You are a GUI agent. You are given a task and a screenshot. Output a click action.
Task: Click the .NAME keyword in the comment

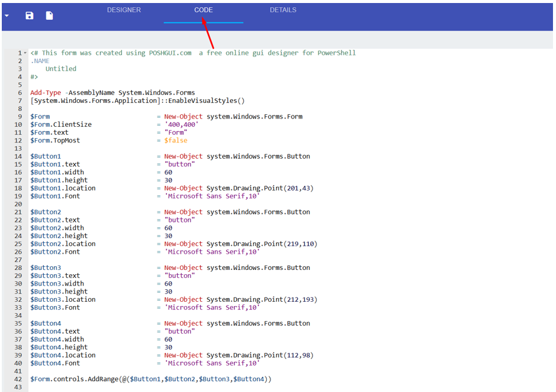pyautogui.click(x=40, y=60)
